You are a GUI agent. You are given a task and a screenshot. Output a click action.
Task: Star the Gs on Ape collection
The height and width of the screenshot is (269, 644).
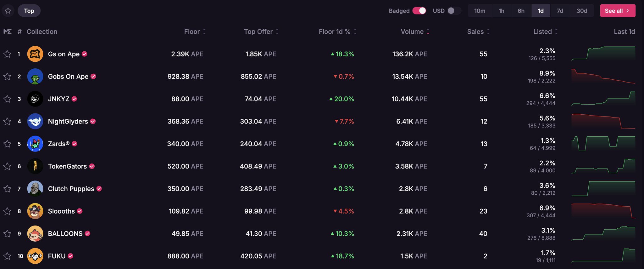pos(7,54)
